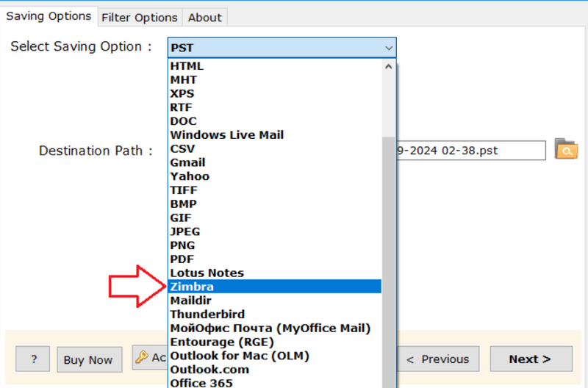Choose BMP image format option
Image resolution: width=588 pixels, height=388 pixels.
coord(275,204)
